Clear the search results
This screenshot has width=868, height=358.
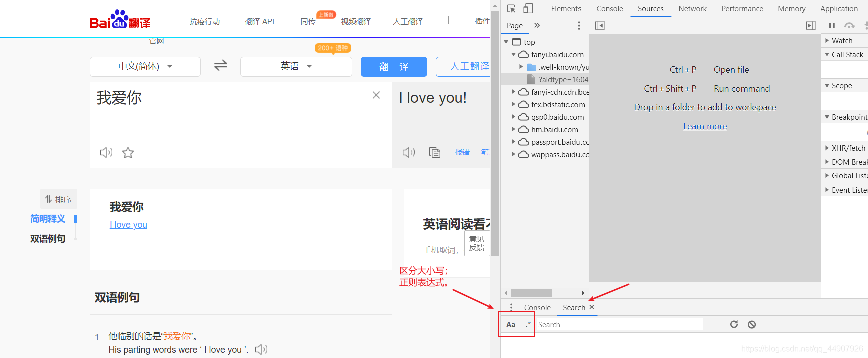(x=752, y=324)
